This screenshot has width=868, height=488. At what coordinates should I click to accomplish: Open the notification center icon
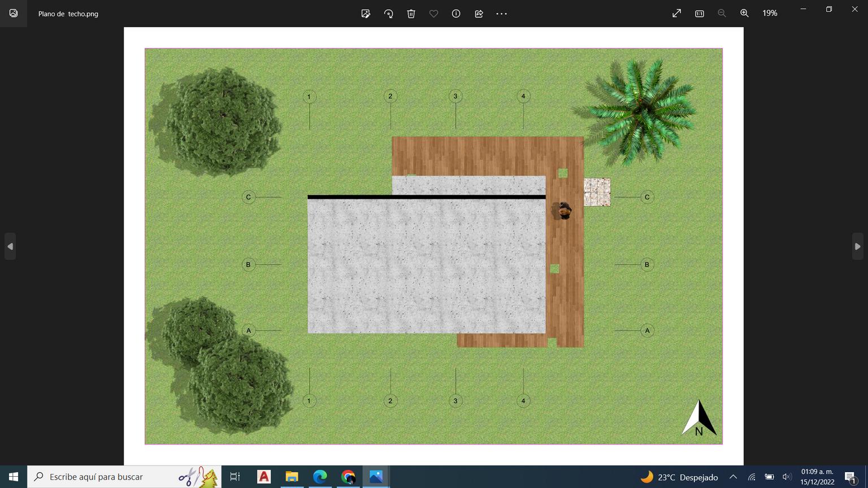pyautogui.click(x=851, y=477)
